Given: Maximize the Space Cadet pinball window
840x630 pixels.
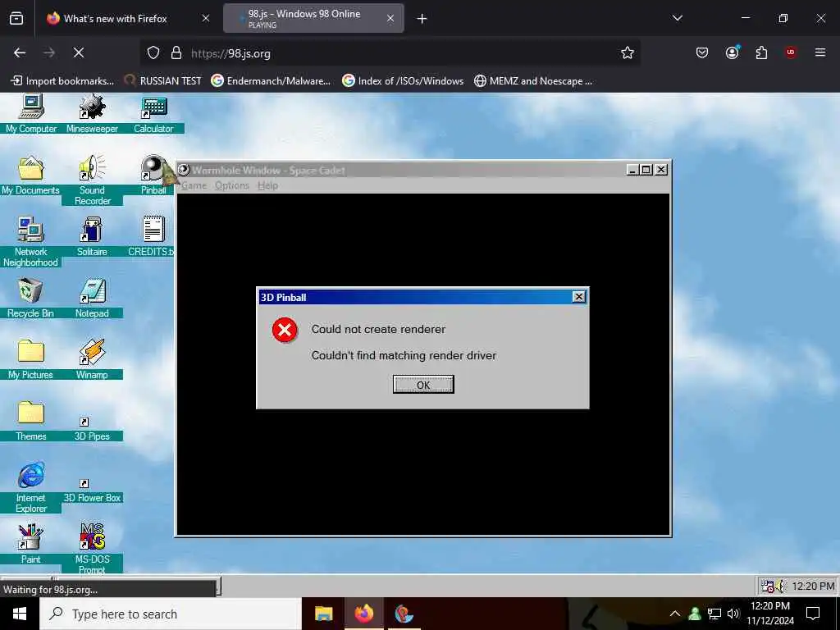Looking at the screenshot, I should 646,170.
